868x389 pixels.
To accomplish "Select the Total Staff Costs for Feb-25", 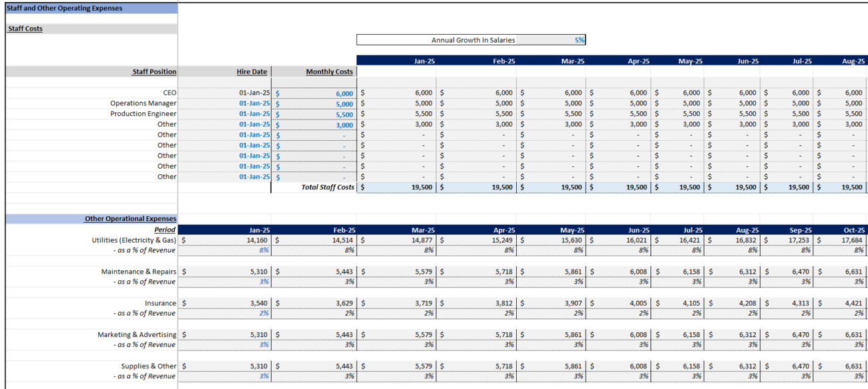I will click(x=494, y=187).
